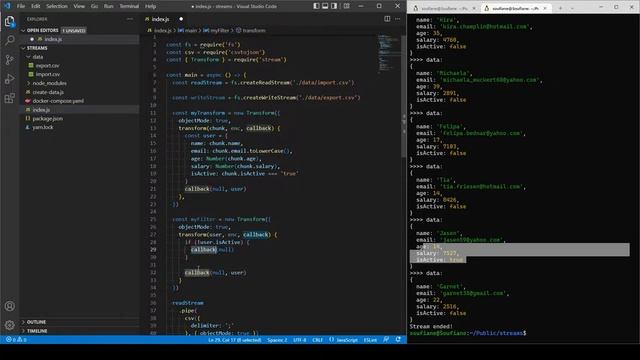The width and height of the screenshot is (640, 360).
Task: Click the CRLF end-of-line status
Action: click(x=318, y=340)
